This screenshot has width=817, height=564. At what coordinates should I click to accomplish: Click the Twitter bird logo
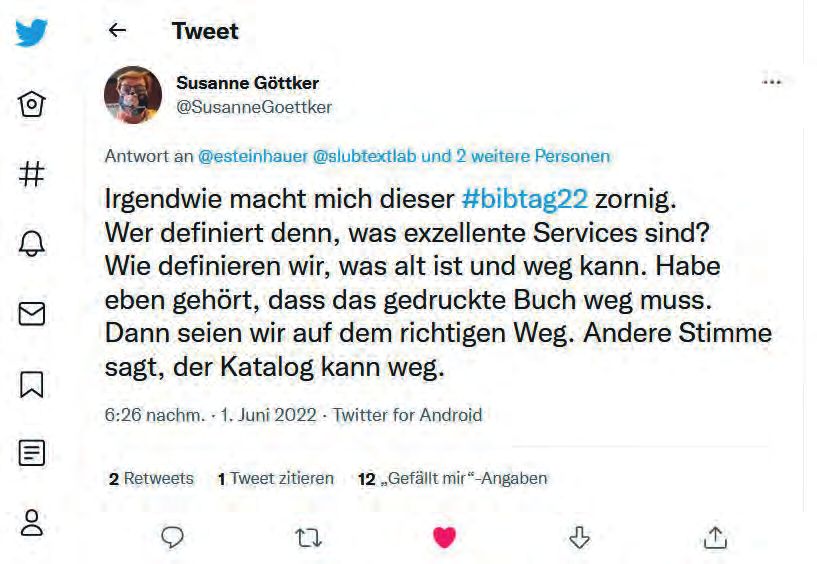point(31,32)
